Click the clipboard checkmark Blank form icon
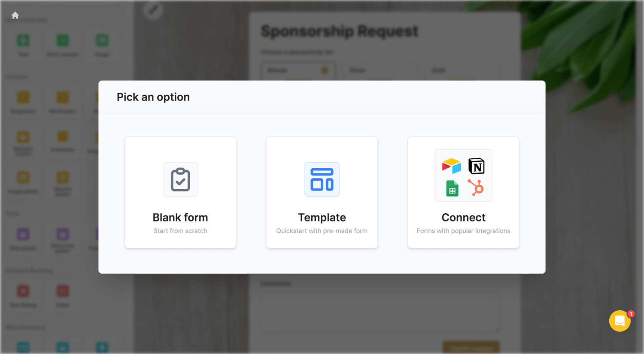The width and height of the screenshot is (644, 354). pos(180,179)
